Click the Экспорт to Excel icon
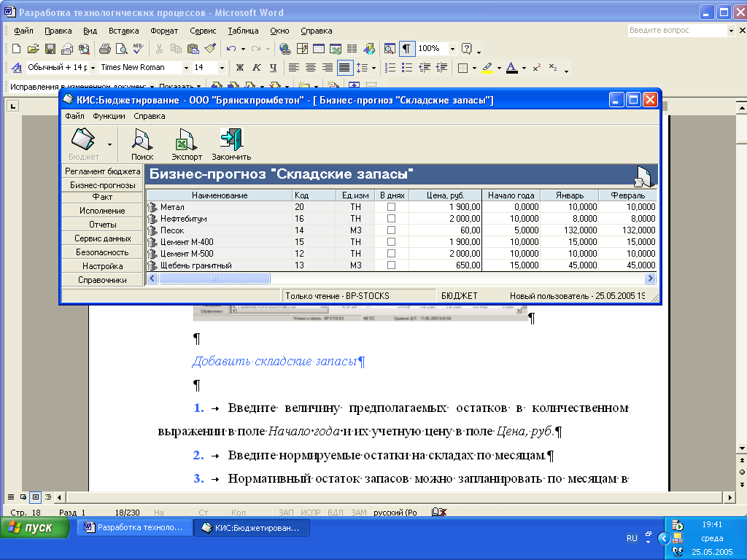 (186, 144)
